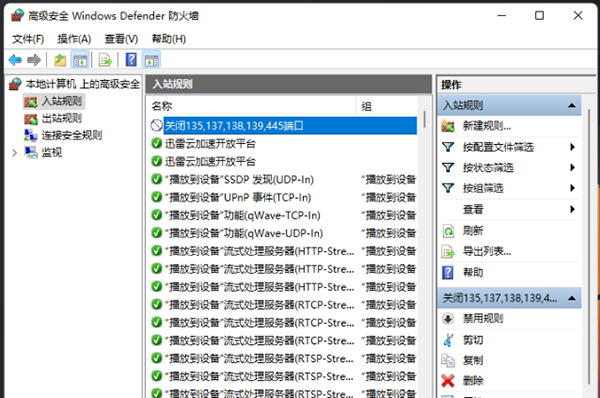Screen dimensions: 600x398
Task: Click the Back arrow toolbar icon
Action: click(x=15, y=60)
